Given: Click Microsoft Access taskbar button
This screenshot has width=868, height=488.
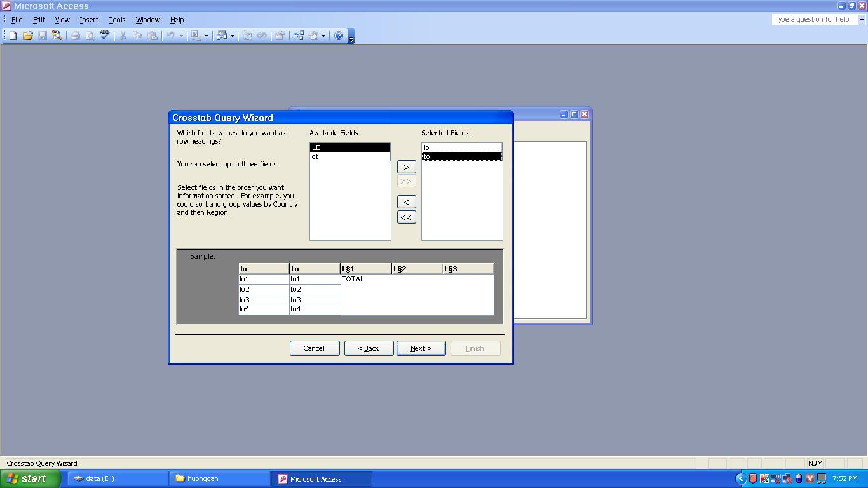Looking at the screenshot, I should coord(322,478).
